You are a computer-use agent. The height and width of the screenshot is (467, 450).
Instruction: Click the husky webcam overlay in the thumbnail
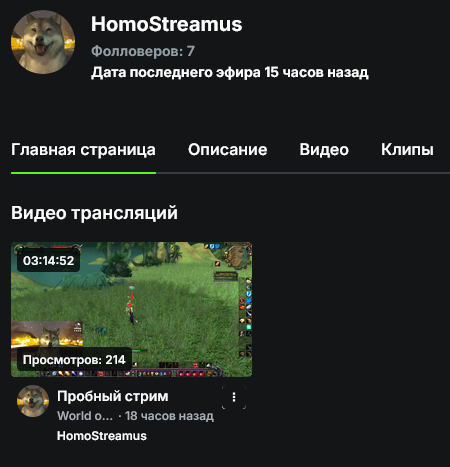coord(47,334)
